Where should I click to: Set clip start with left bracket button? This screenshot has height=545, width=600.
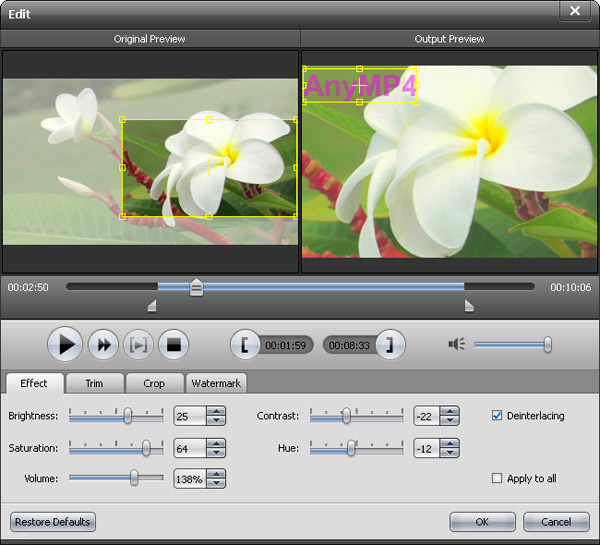pos(245,345)
